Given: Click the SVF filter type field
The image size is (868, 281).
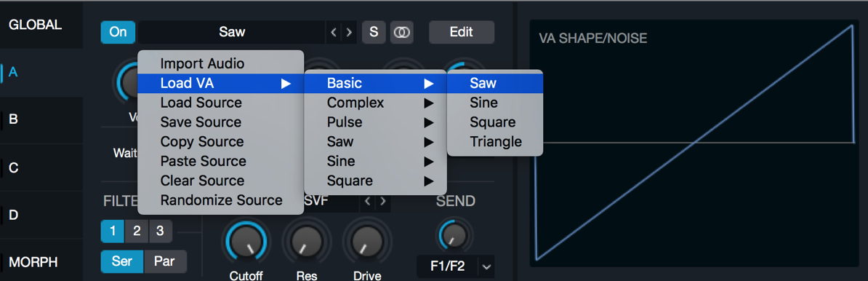Looking at the screenshot, I should [331, 201].
